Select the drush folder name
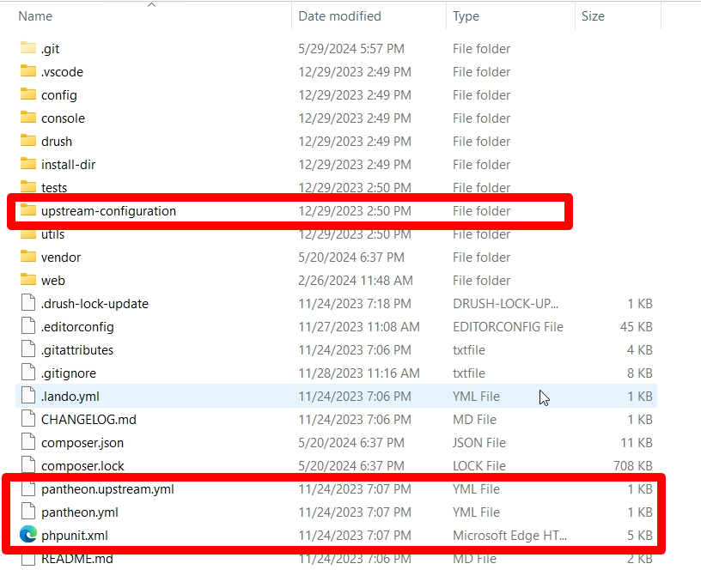Image resolution: width=701 pixels, height=588 pixels. coord(57,142)
